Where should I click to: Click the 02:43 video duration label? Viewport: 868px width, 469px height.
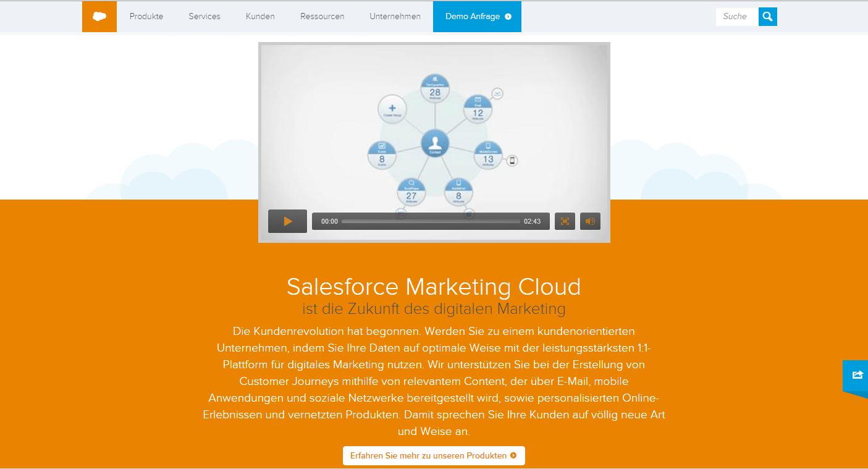point(533,221)
